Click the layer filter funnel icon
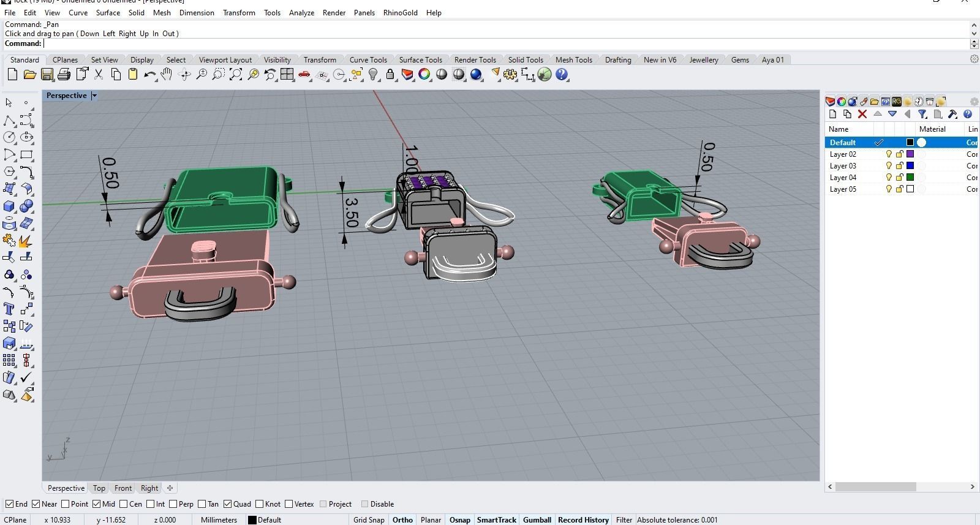Screen dimensions: 980x525 click(922, 114)
